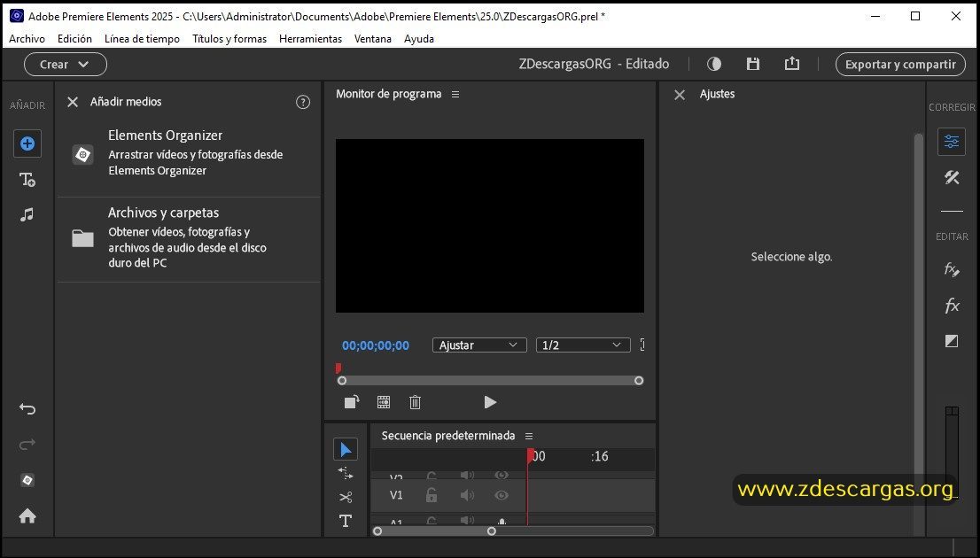
Task: Open the Crear dropdown
Action: coord(66,65)
